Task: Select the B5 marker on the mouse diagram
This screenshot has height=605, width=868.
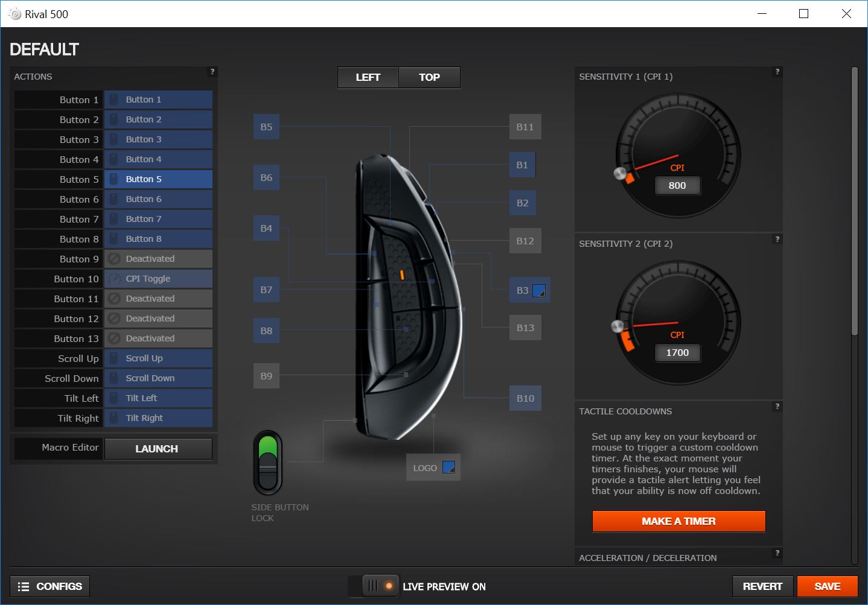Action: 266,127
